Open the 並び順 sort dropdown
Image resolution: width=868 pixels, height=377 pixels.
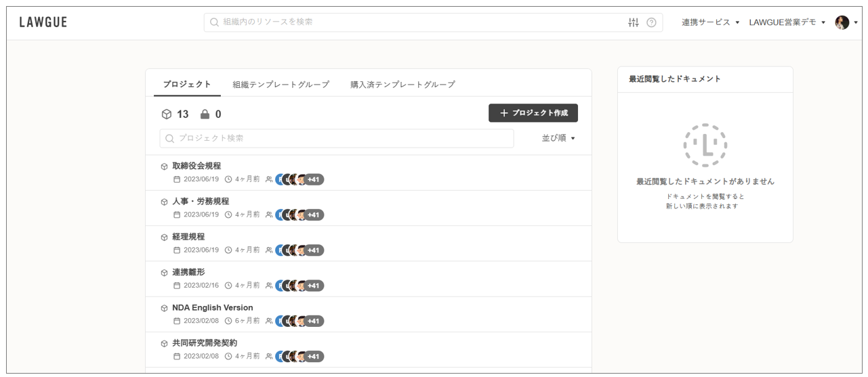[x=558, y=138]
